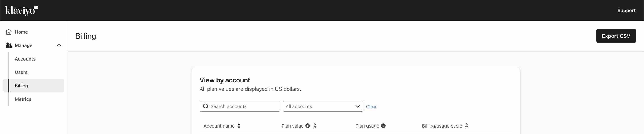Click the Manage people icon
The height and width of the screenshot is (134, 644).
(9, 45)
